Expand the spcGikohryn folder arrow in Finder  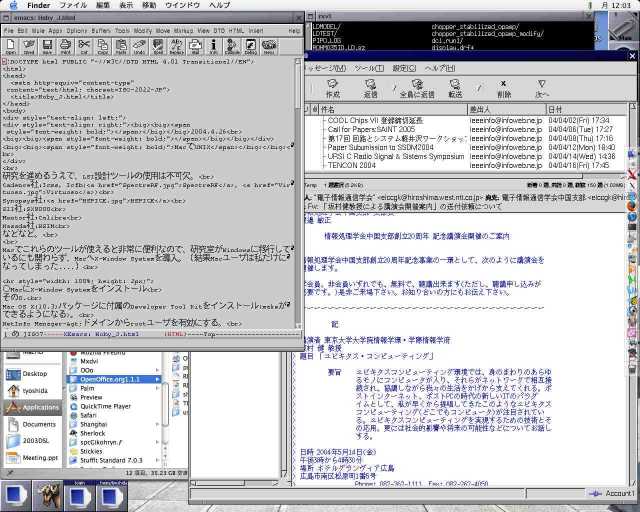(158, 442)
